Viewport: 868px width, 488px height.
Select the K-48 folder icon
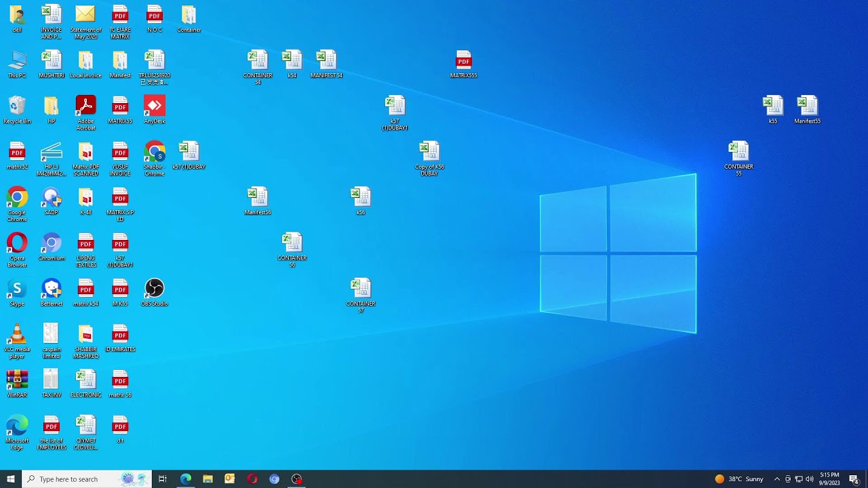[x=86, y=201]
